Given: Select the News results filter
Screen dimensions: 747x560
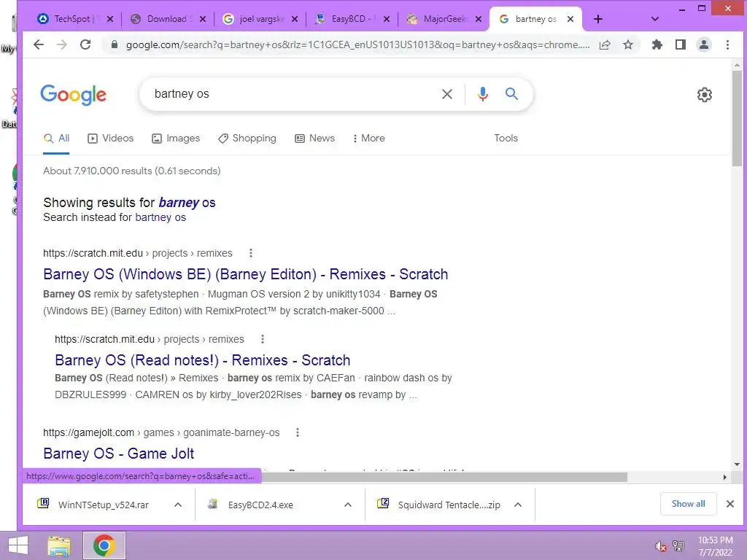Looking at the screenshot, I should (x=315, y=138).
